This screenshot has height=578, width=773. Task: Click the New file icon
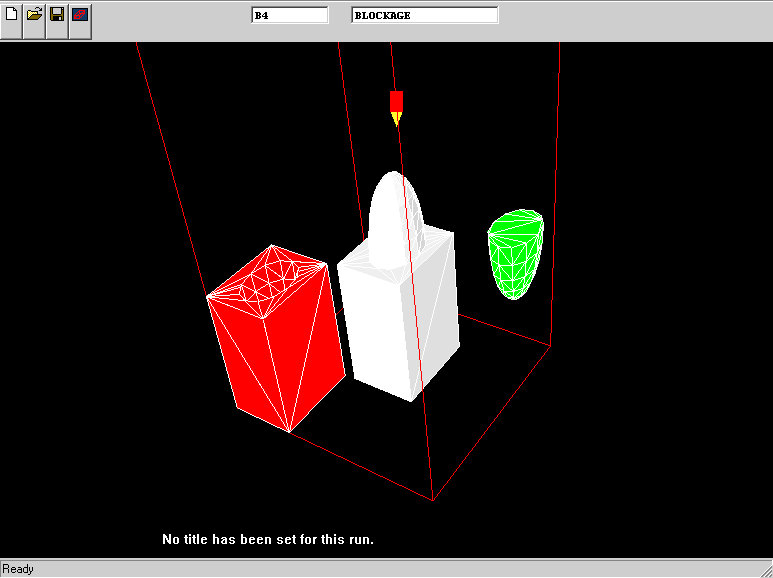[12, 15]
